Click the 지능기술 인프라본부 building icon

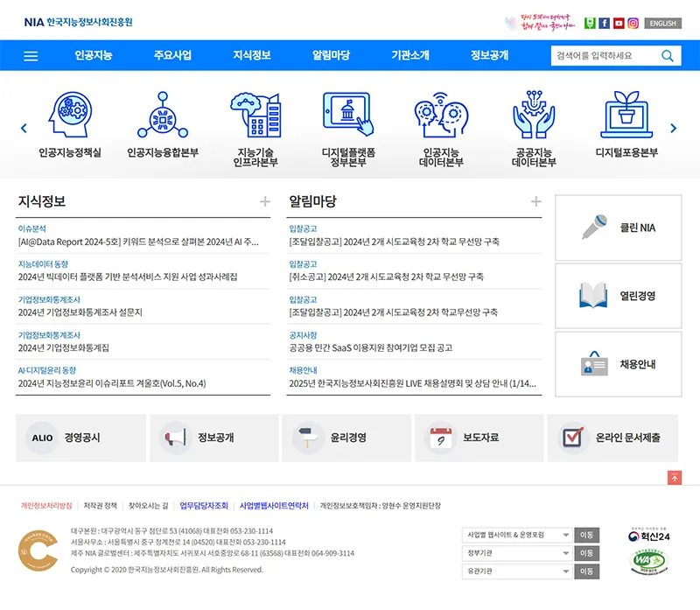(255, 115)
